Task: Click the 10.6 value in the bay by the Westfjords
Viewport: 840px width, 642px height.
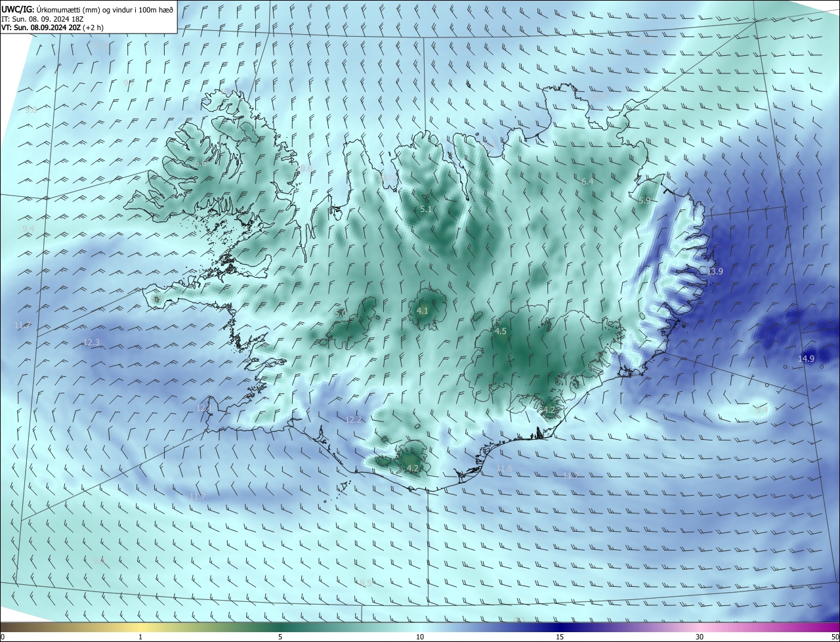Action: [x=305, y=169]
